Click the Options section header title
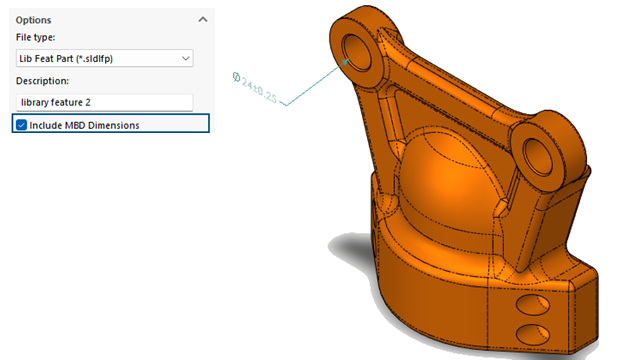The height and width of the screenshot is (360, 640). tap(33, 20)
